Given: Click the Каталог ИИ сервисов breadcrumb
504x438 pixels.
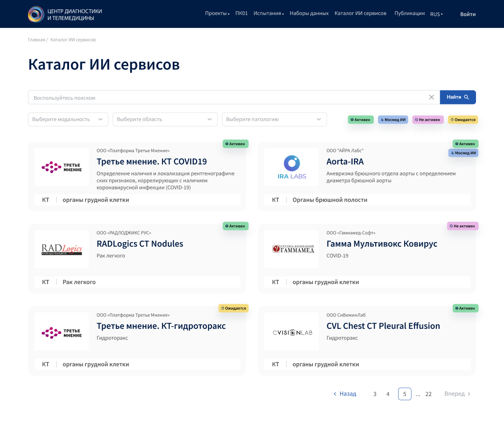Looking at the screenshot, I should coord(73,40).
